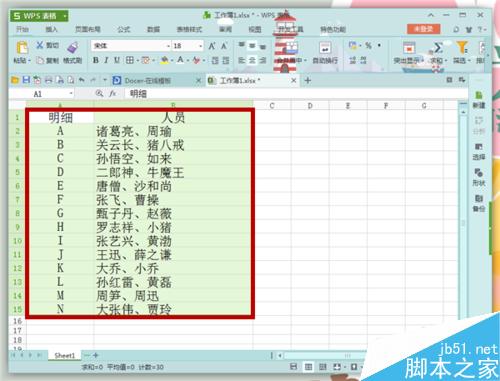Select the Format Painter brush
Viewport: 500px width, 381px height.
pos(73,47)
